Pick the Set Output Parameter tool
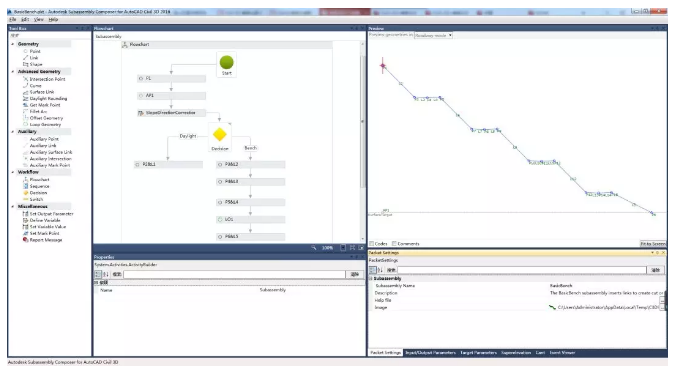This screenshot has width=677, height=376. coord(51,214)
